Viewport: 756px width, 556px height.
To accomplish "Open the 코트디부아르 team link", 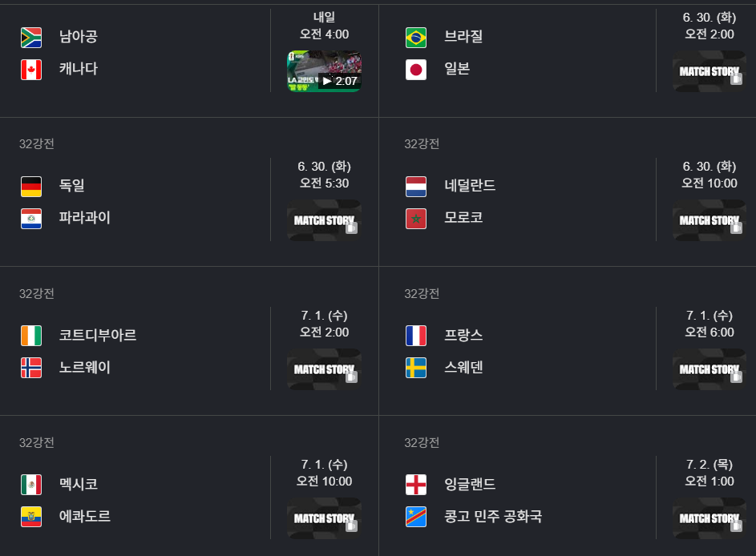I will pyautogui.click(x=98, y=335).
